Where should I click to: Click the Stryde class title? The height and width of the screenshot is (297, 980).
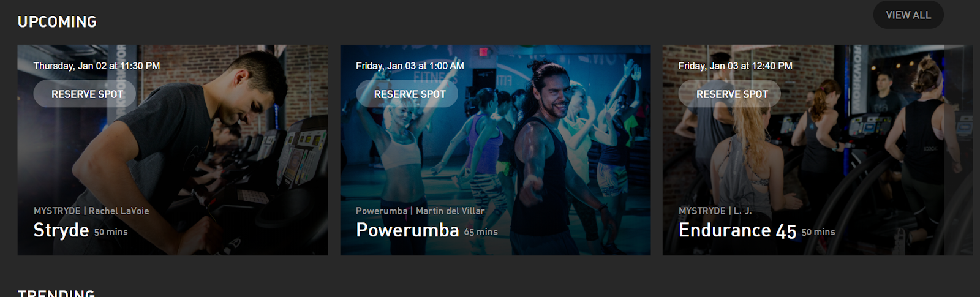[61, 230]
